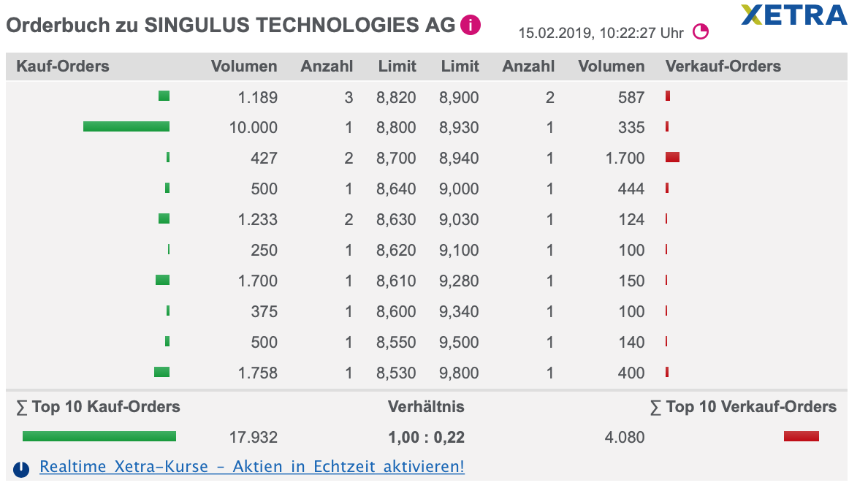Select the Volumen header on the buy side
This screenshot has height=491, width=868.
click(244, 66)
